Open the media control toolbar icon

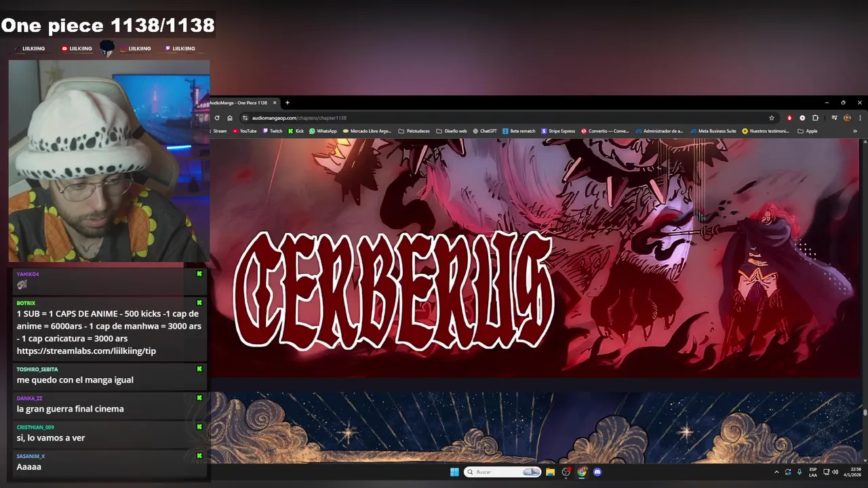tap(834, 118)
